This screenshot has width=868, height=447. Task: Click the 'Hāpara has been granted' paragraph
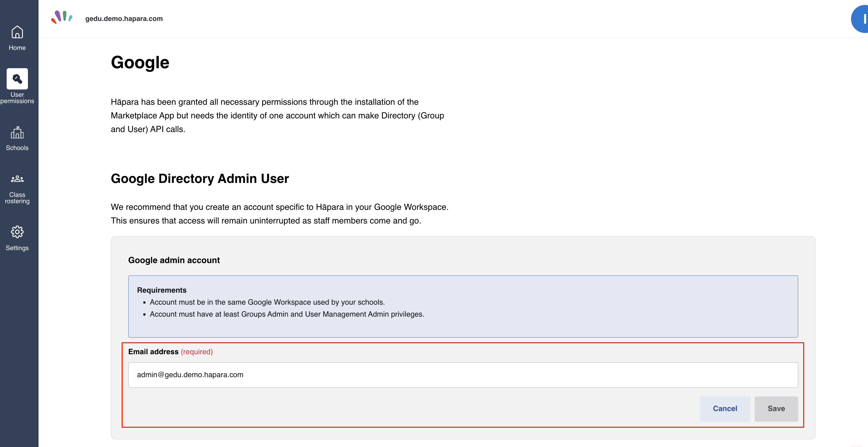point(277,116)
